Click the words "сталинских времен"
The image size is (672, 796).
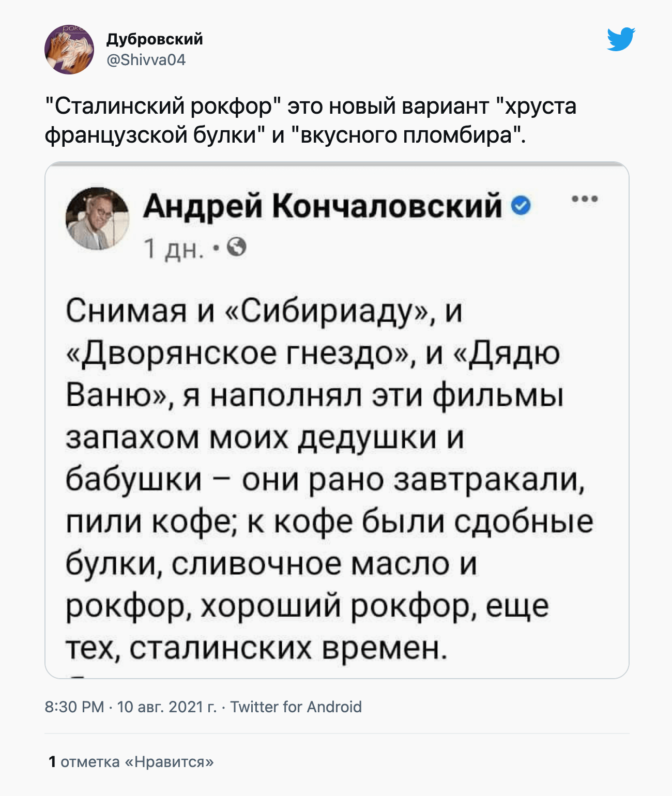(x=287, y=648)
